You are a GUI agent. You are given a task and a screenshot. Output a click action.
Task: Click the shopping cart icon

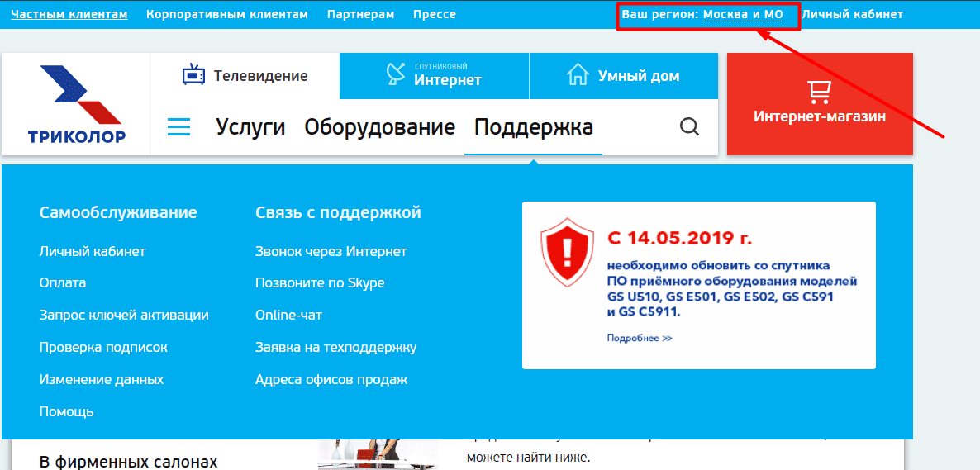pyautogui.click(x=820, y=91)
